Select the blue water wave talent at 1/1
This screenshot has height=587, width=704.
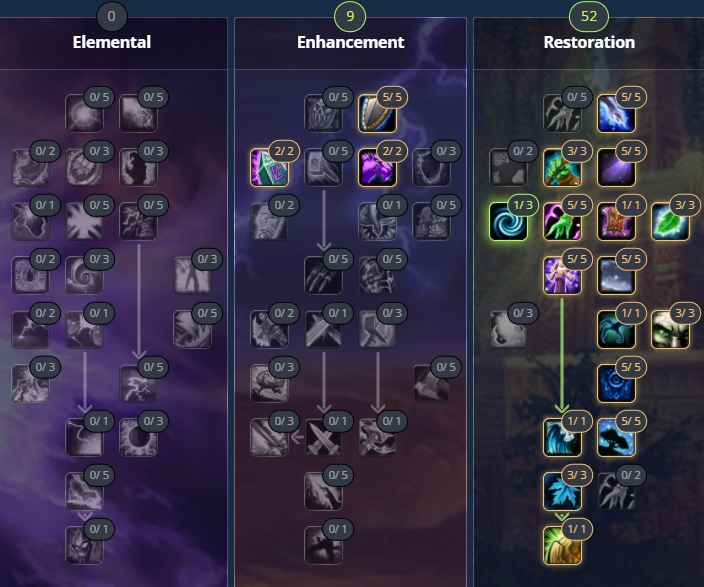562,437
